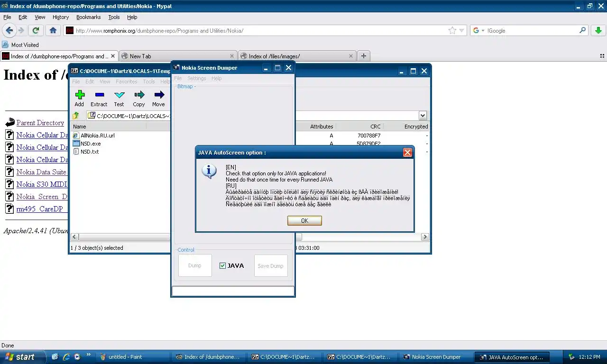The width and height of the screenshot is (607, 364).
Task: Click the information icon in the JAVA dialog
Action: pyautogui.click(x=209, y=171)
